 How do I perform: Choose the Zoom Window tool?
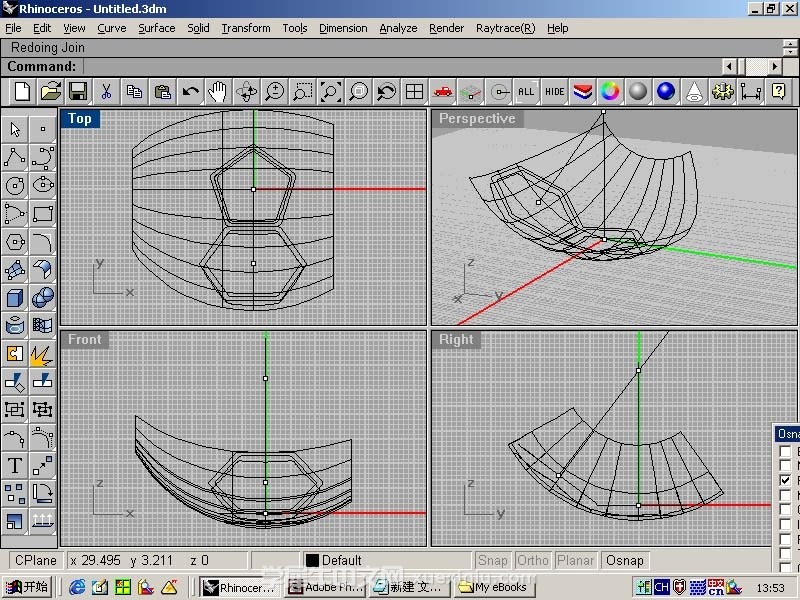[303, 92]
